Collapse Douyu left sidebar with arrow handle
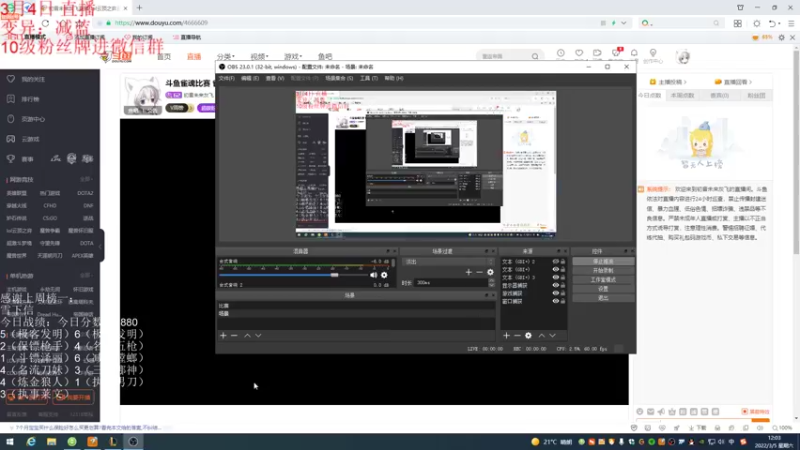800x450 pixels. 101,246
